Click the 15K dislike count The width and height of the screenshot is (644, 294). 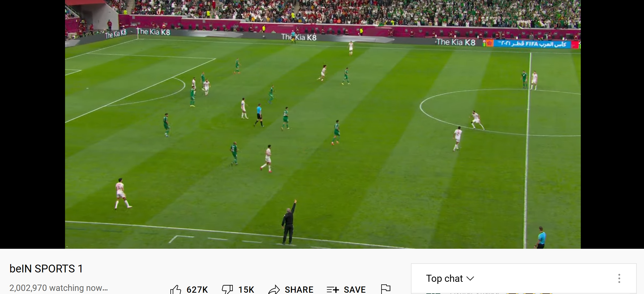[x=246, y=290]
